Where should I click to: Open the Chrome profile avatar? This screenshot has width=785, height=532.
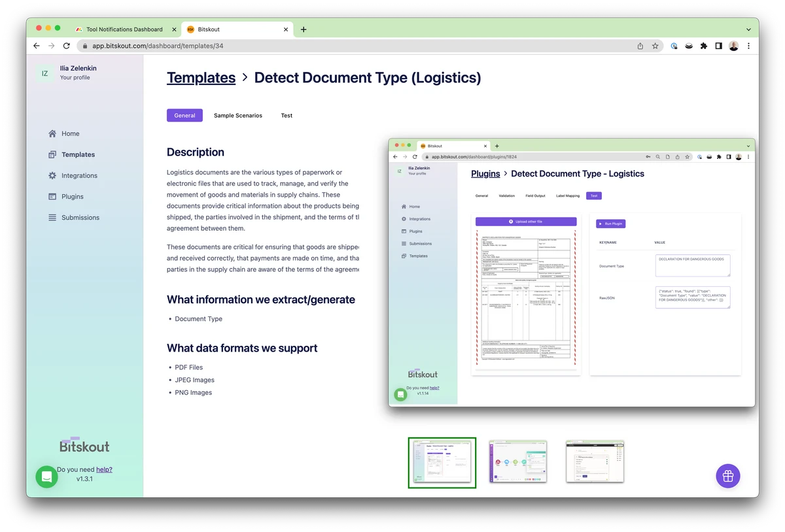click(733, 46)
